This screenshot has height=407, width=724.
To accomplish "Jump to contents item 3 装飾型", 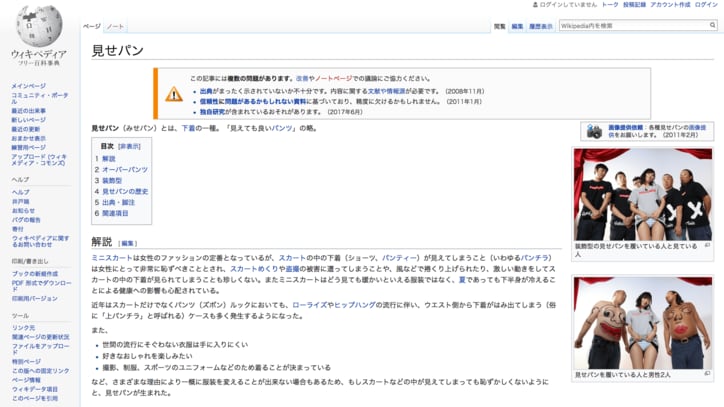I will click(112, 181).
